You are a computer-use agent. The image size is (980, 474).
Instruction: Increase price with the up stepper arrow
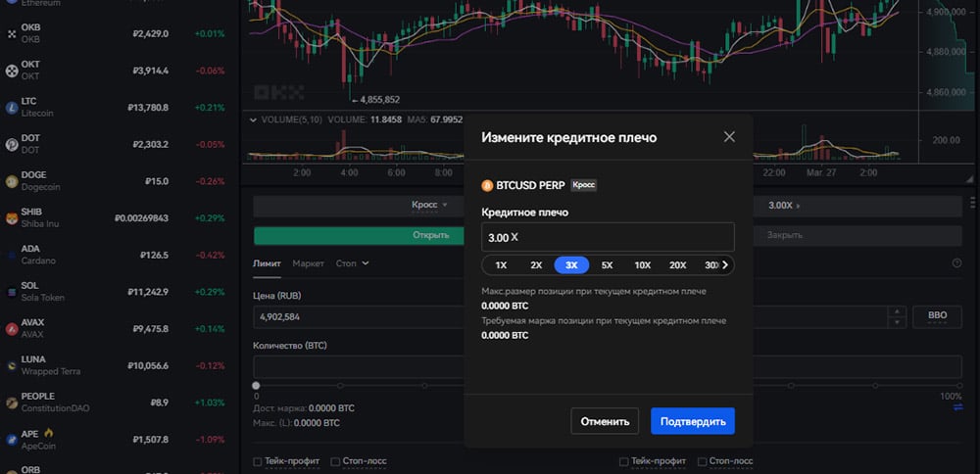(x=897, y=311)
